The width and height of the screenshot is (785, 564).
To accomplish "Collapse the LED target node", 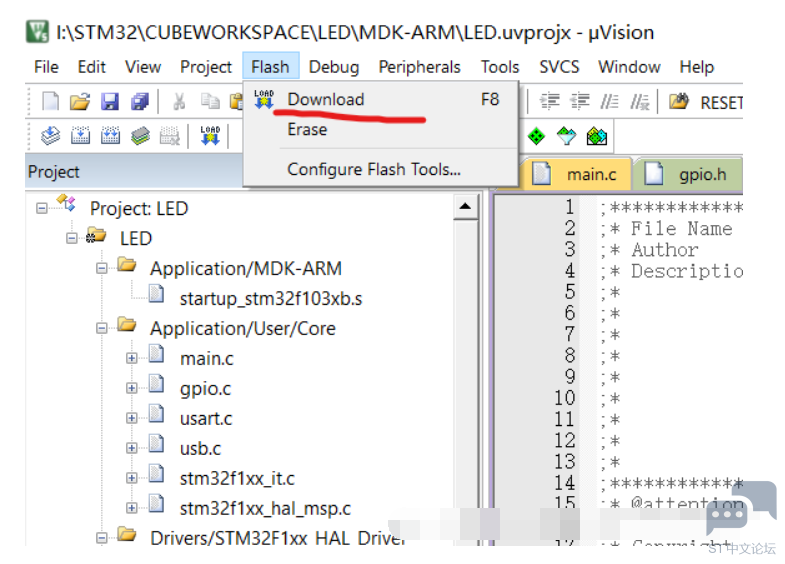I will [x=72, y=238].
